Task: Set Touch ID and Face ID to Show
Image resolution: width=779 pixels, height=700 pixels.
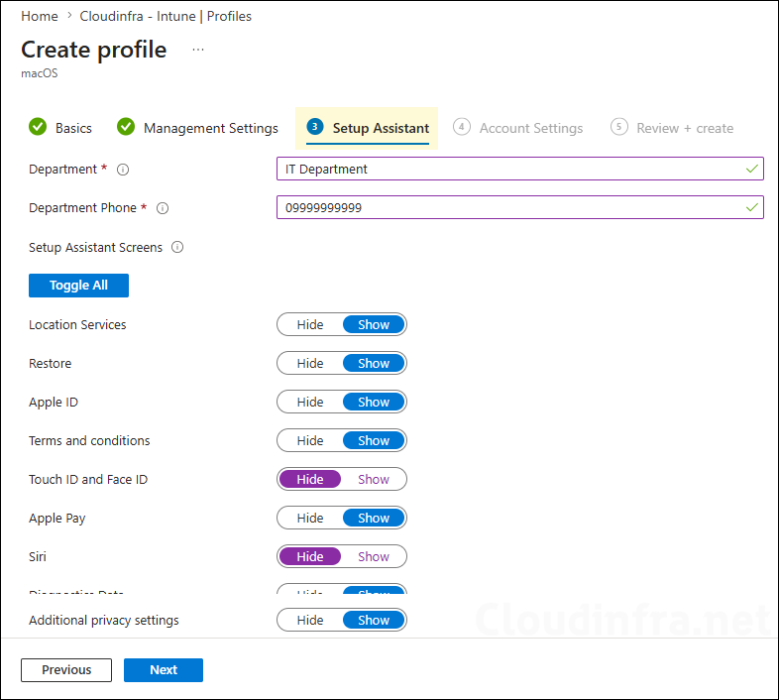Action: (x=374, y=479)
